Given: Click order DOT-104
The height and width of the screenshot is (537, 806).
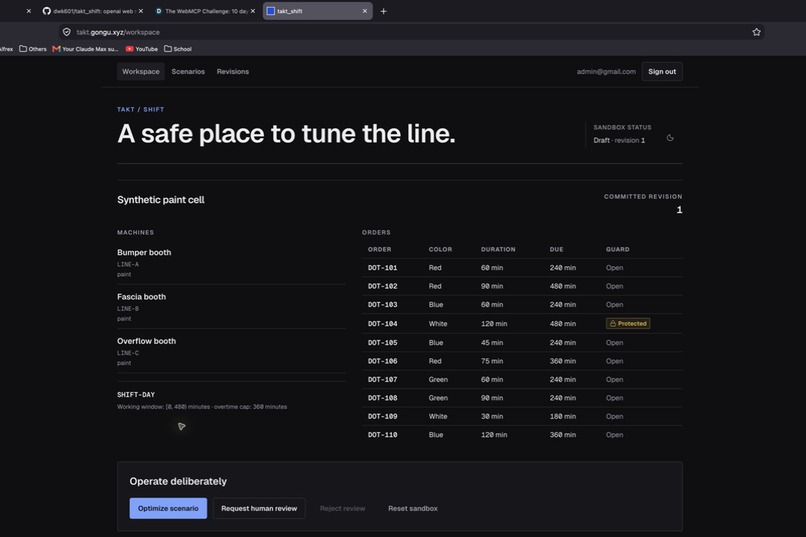Looking at the screenshot, I should tap(382, 324).
